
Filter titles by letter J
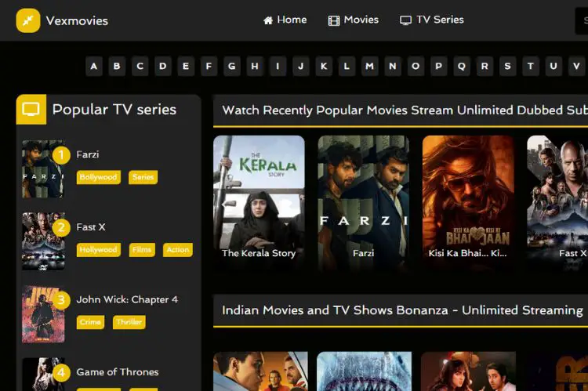[301, 67]
